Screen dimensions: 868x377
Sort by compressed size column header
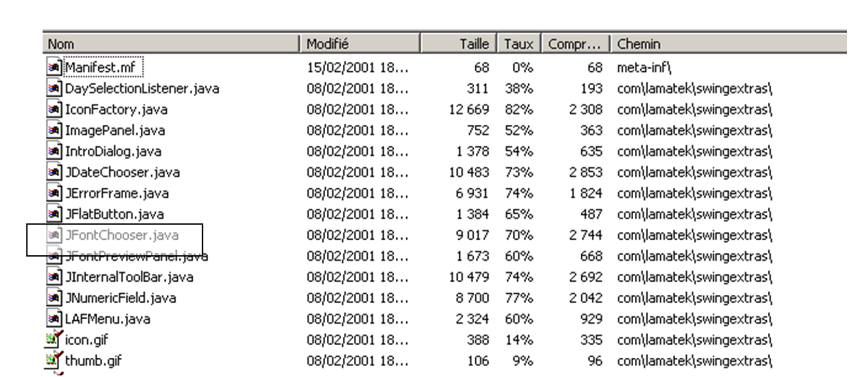575,44
